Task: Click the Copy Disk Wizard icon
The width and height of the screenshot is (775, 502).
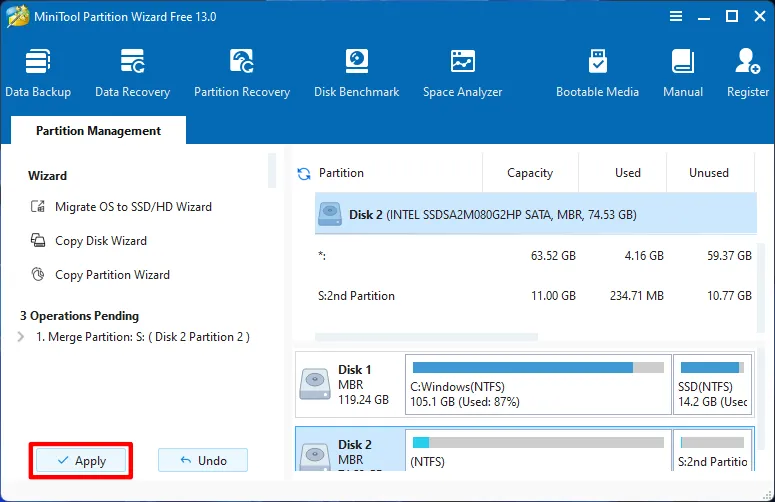Action: 38,240
